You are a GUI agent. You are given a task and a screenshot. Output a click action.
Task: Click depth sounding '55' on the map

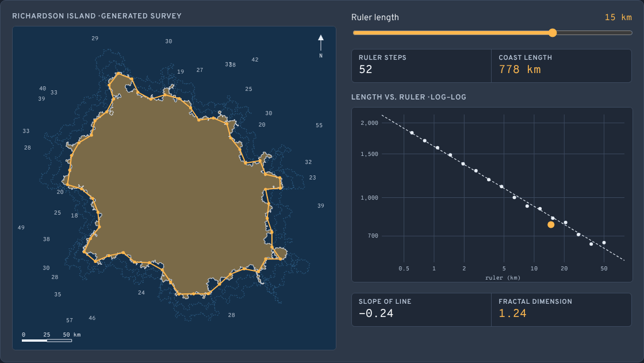[319, 125]
